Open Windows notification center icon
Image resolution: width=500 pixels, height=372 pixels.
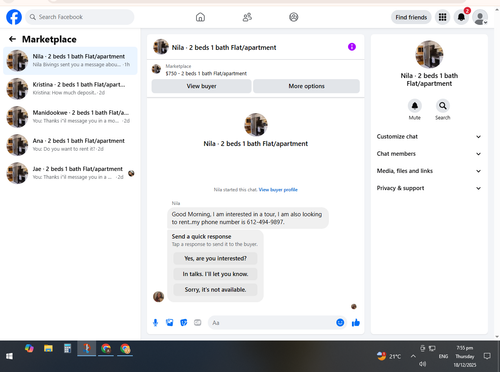(x=487, y=356)
